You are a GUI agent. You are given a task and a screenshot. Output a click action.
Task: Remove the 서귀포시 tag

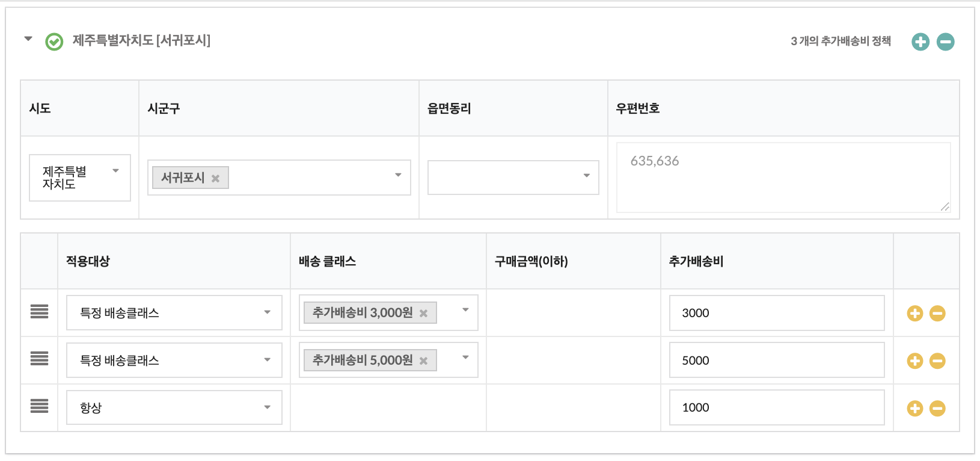tap(215, 178)
